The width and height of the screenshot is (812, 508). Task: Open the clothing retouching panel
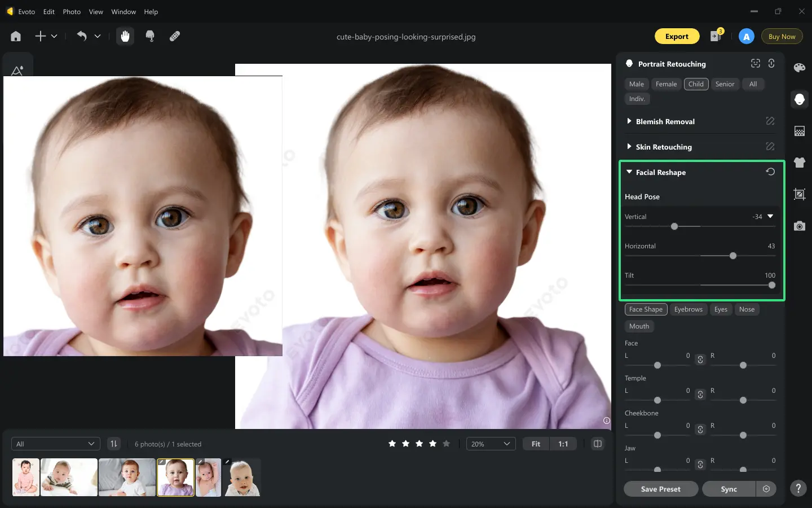pyautogui.click(x=799, y=163)
